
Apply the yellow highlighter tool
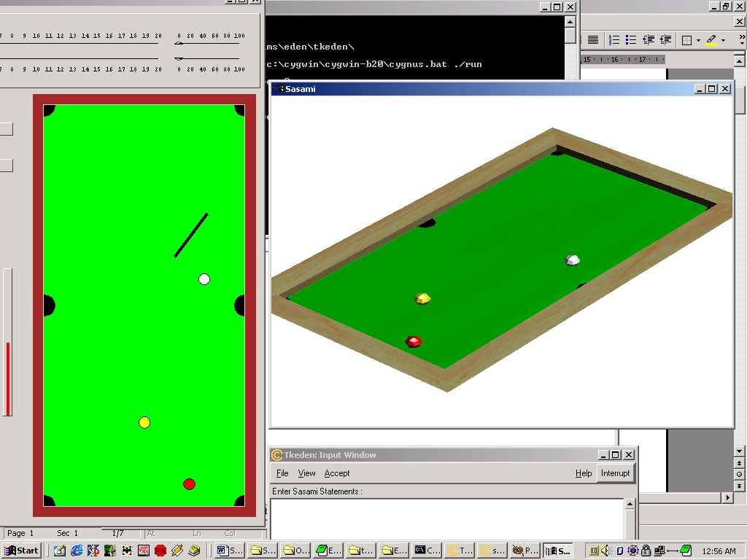(711, 40)
